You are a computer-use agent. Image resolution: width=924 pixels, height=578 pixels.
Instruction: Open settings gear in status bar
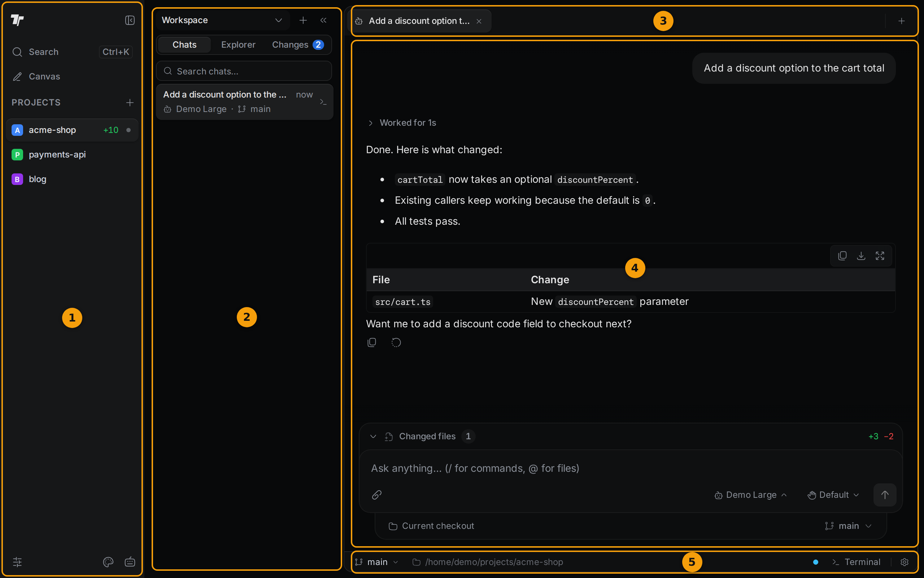[x=905, y=562]
